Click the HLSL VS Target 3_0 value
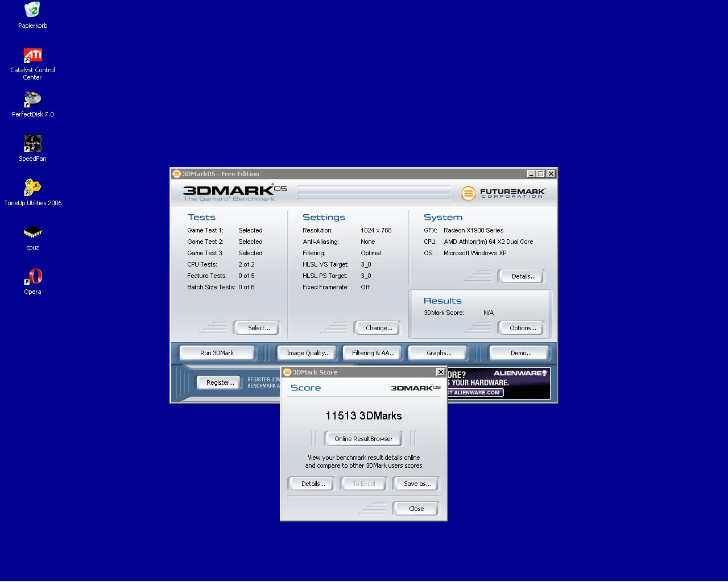Image resolution: width=728 pixels, height=582 pixels. (366, 264)
